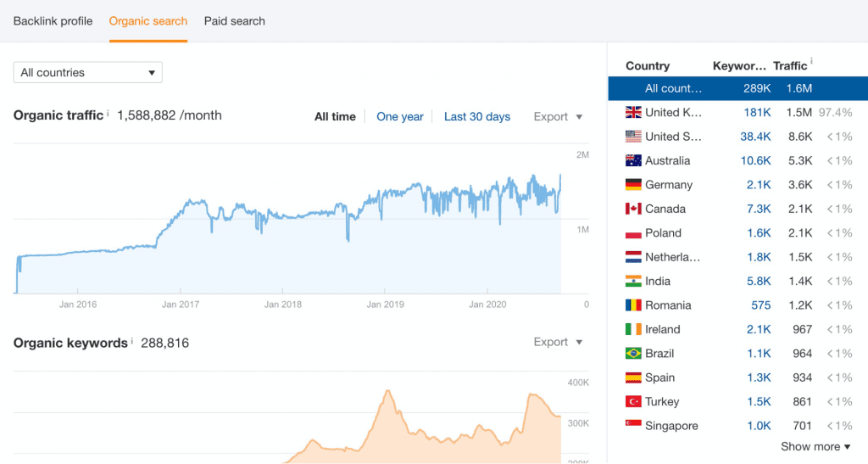Click the United Kingdom flag icon
868x464 pixels.
(x=633, y=113)
